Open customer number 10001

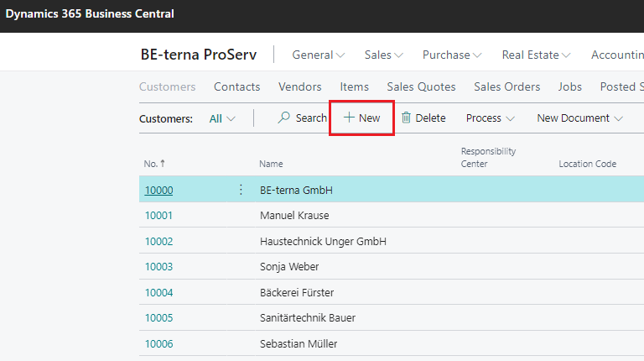pos(158,216)
